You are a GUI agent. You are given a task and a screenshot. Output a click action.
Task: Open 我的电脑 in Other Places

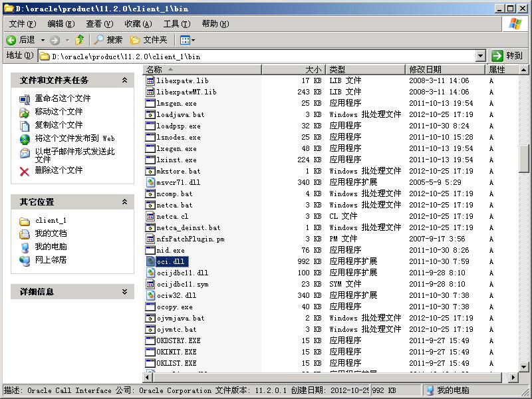click(51, 247)
